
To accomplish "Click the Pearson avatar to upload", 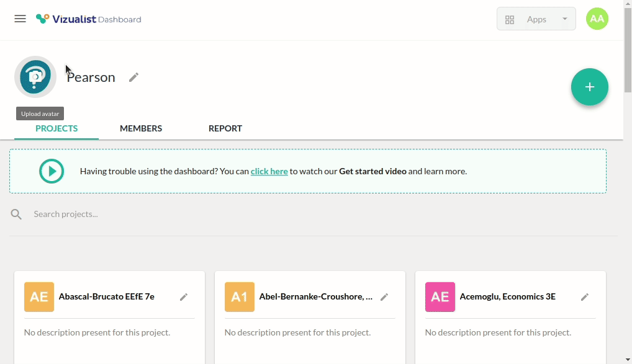I will (x=35, y=77).
